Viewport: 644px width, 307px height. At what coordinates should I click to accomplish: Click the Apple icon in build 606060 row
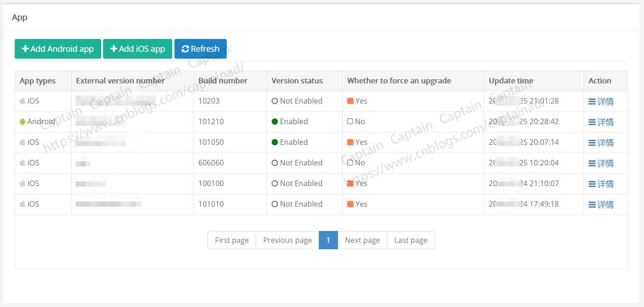pos(22,163)
